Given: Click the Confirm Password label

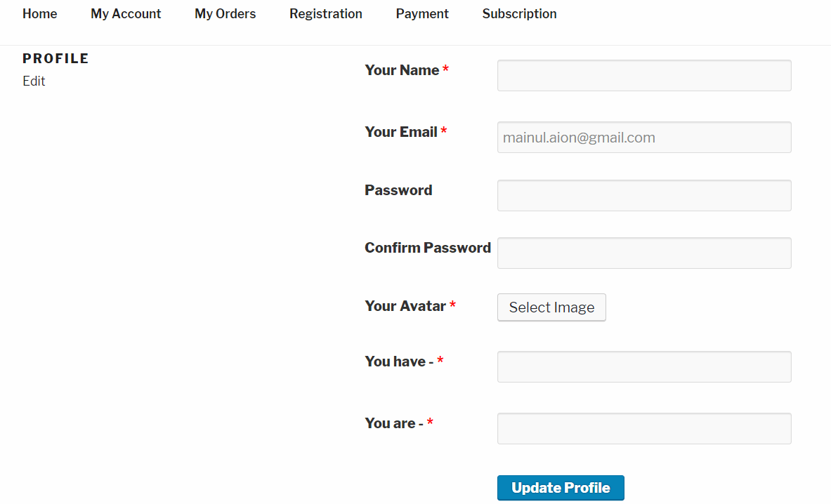Looking at the screenshot, I should 428,248.
